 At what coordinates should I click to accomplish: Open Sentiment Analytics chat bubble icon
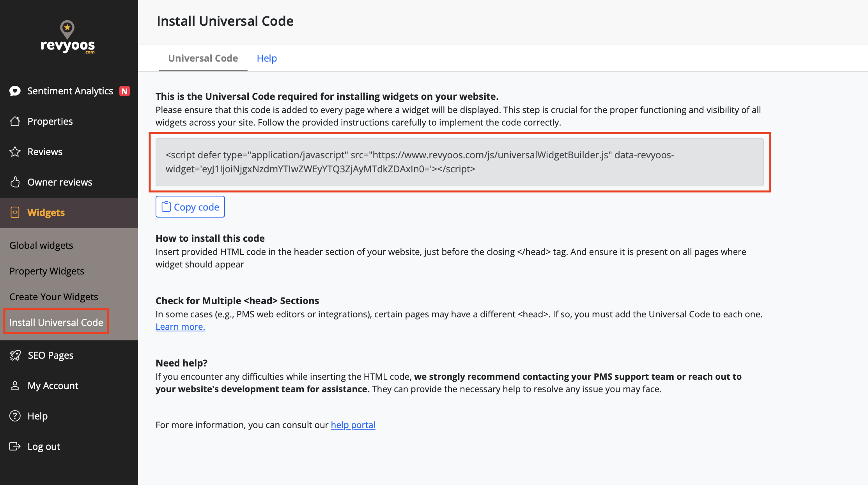click(x=15, y=91)
